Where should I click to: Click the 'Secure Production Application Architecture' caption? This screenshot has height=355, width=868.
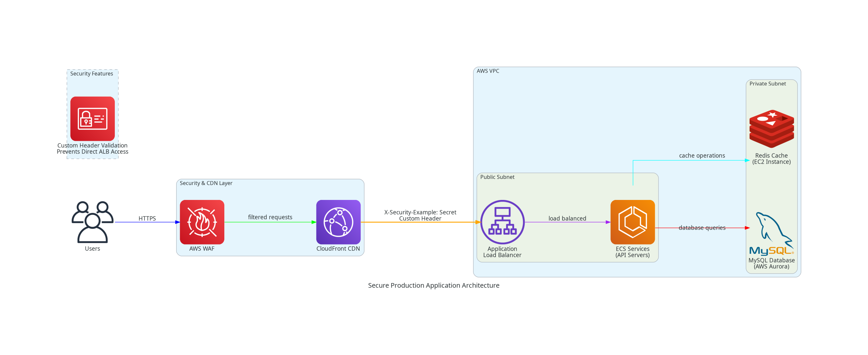click(433, 285)
